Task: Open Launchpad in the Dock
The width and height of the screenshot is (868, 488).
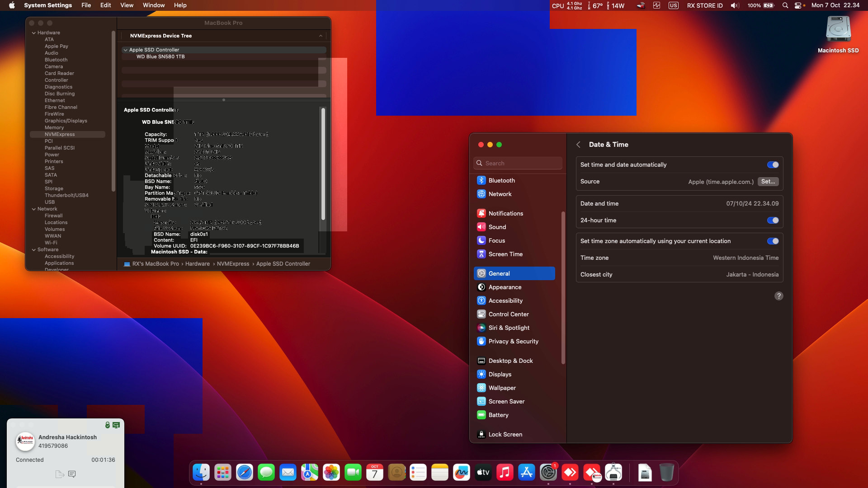Action: pos(223,473)
